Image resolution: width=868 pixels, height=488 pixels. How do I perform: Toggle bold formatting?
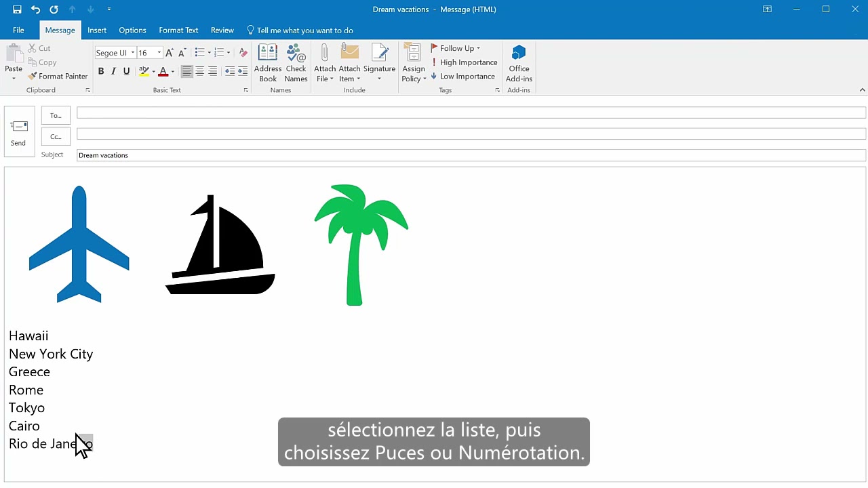pos(101,71)
